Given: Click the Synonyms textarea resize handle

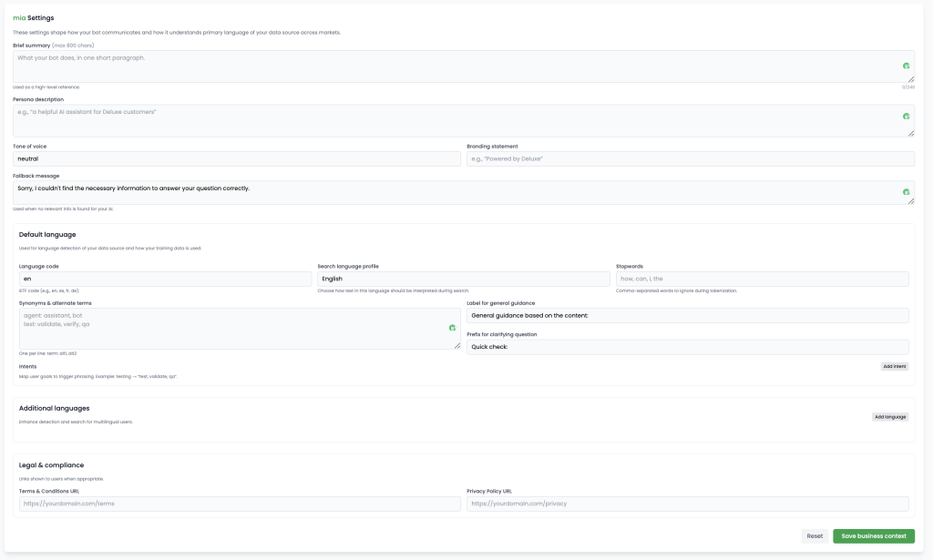Looking at the screenshot, I should pyautogui.click(x=457, y=346).
